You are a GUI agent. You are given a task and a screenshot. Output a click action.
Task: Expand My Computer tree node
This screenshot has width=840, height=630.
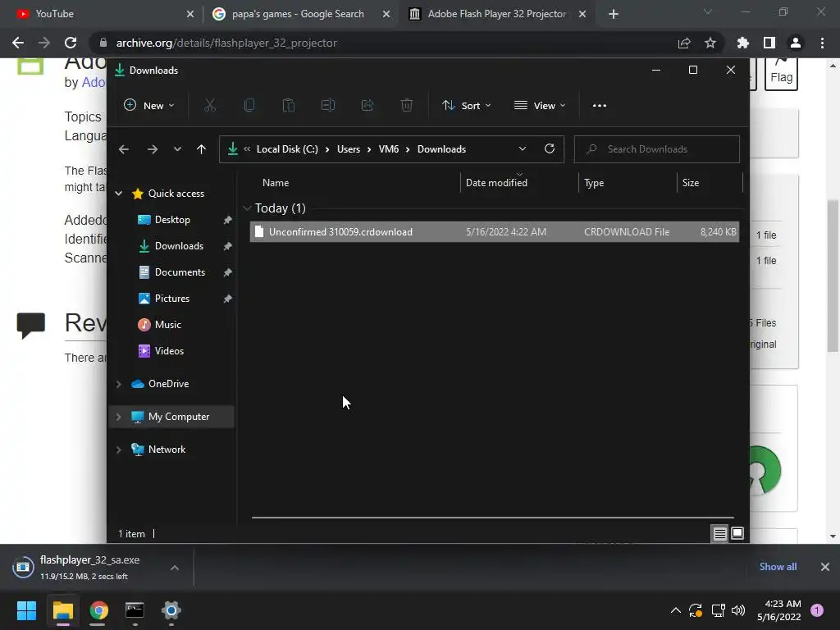click(x=119, y=417)
